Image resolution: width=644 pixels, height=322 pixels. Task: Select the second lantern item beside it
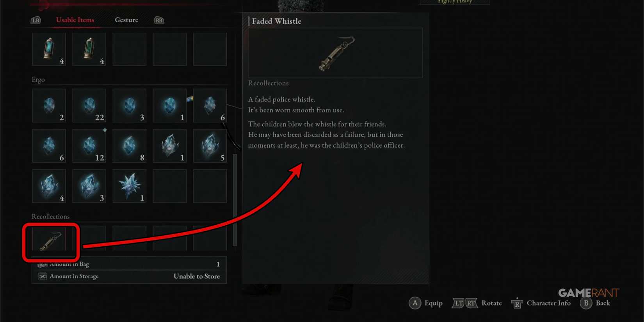(x=89, y=49)
